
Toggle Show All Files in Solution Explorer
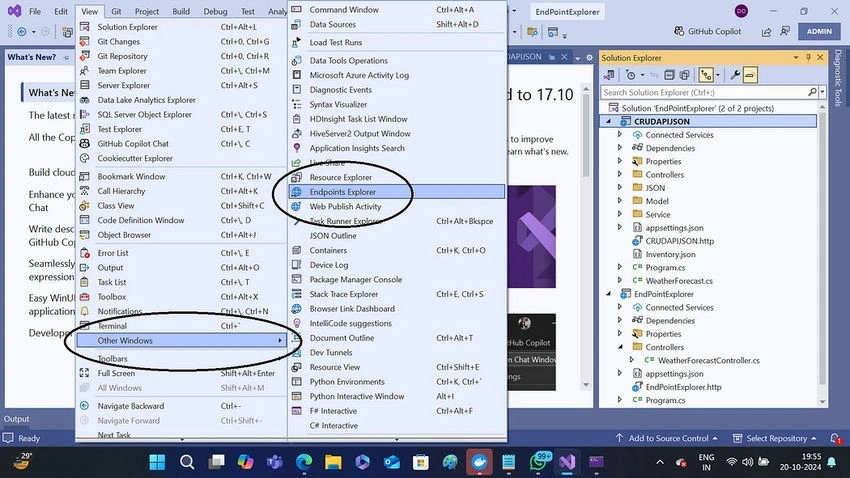click(685, 75)
